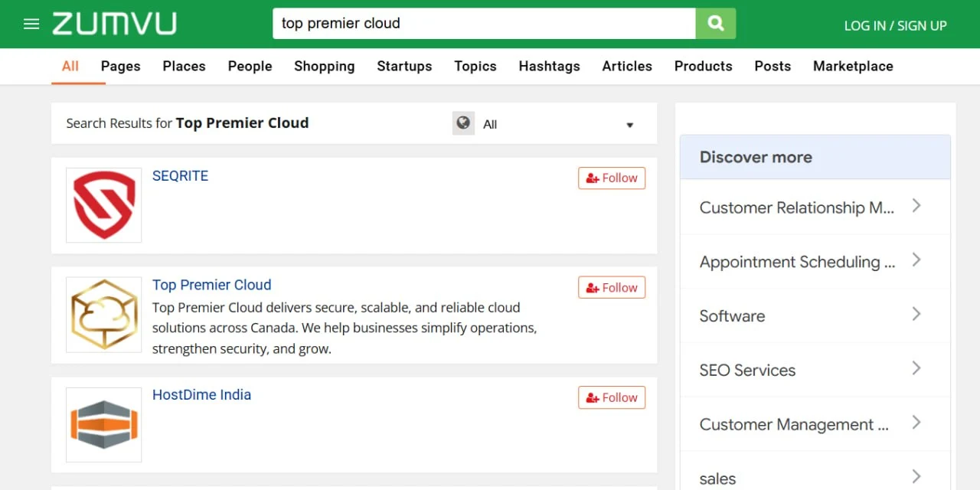This screenshot has height=490, width=980.
Task: Expand the sales chevron arrow
Action: click(x=916, y=476)
